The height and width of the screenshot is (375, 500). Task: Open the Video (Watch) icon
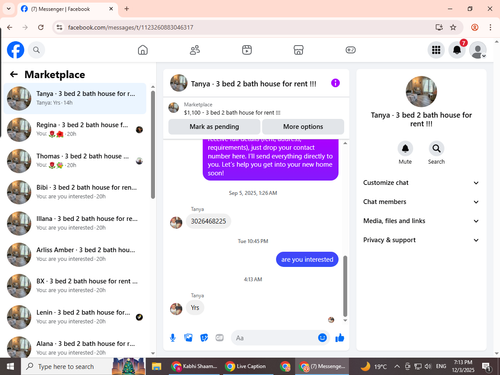pyautogui.click(x=247, y=50)
